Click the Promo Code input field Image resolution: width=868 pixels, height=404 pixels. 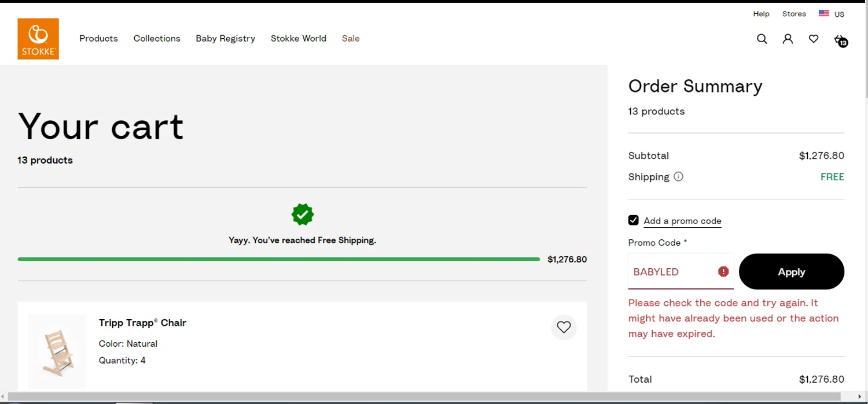point(681,271)
